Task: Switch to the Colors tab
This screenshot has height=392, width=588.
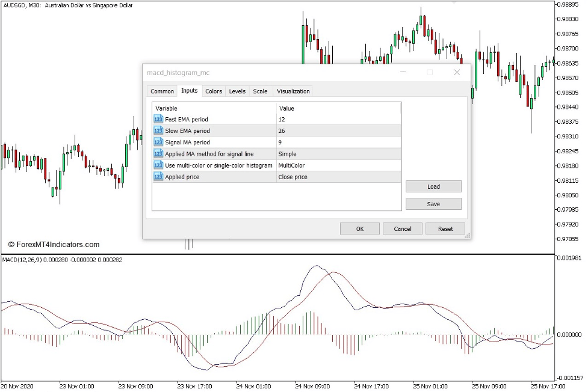Action: pyautogui.click(x=213, y=91)
